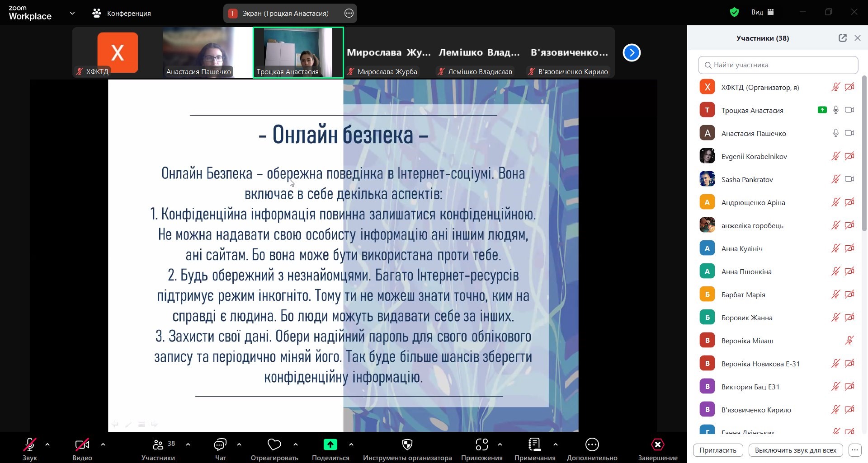The height and width of the screenshot is (463, 868).
Task: Click the Пригласить button
Action: click(717, 450)
